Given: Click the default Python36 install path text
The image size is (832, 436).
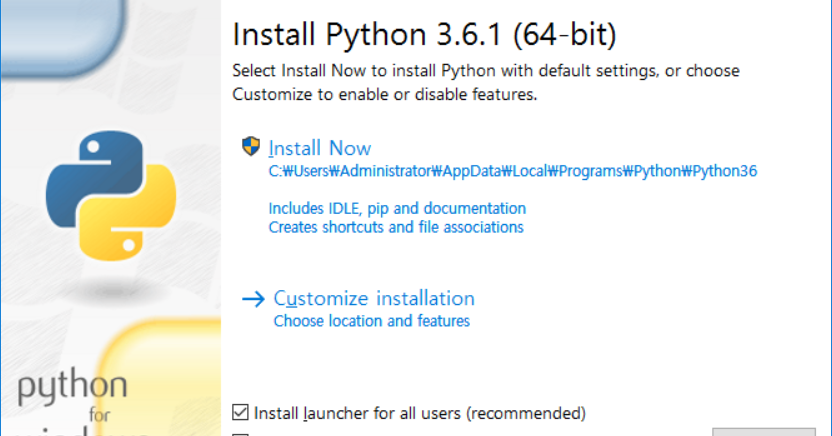Looking at the screenshot, I should pyautogui.click(x=513, y=171).
